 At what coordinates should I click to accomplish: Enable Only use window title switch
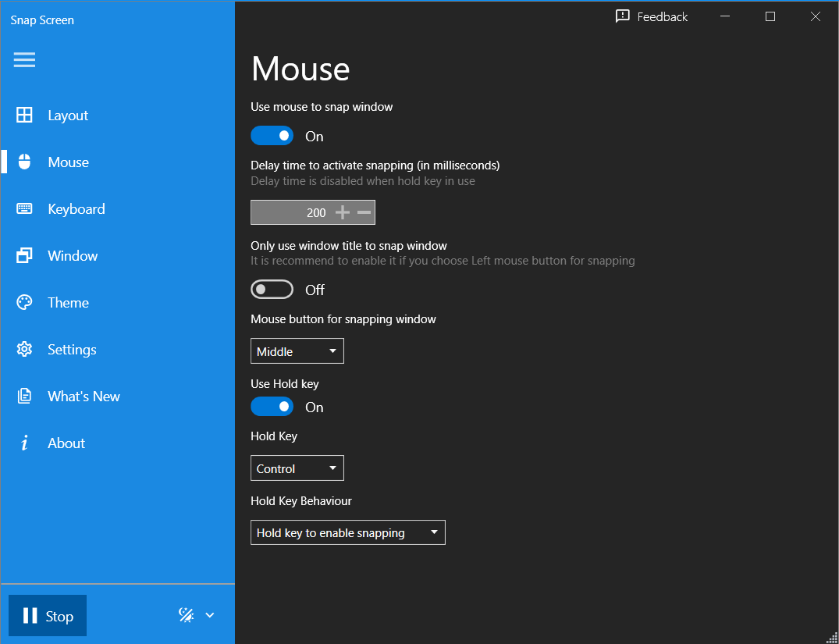pyautogui.click(x=272, y=290)
